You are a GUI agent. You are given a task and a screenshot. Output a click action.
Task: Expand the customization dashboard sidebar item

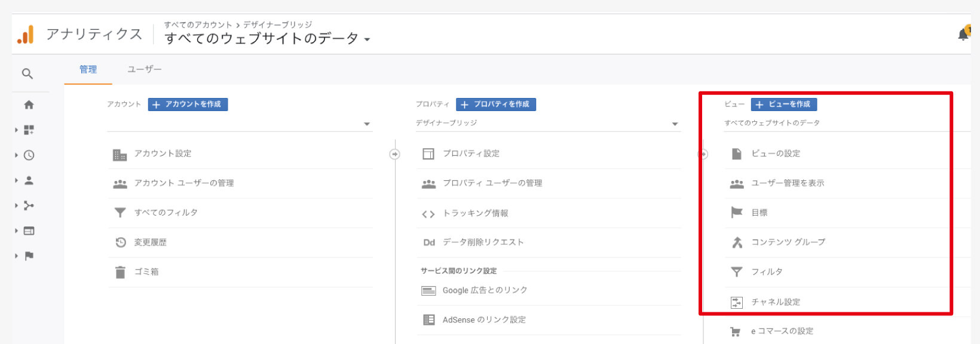[x=29, y=130]
